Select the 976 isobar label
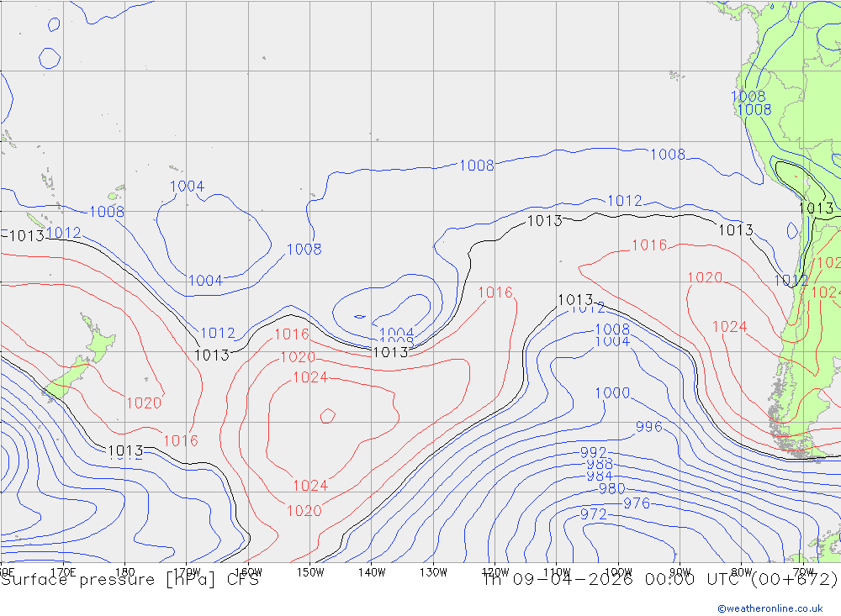The height and width of the screenshot is (616, 841). click(636, 503)
